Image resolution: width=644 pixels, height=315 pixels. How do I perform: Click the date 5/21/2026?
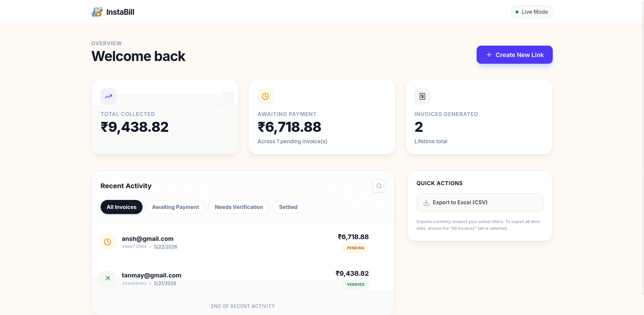tap(165, 283)
